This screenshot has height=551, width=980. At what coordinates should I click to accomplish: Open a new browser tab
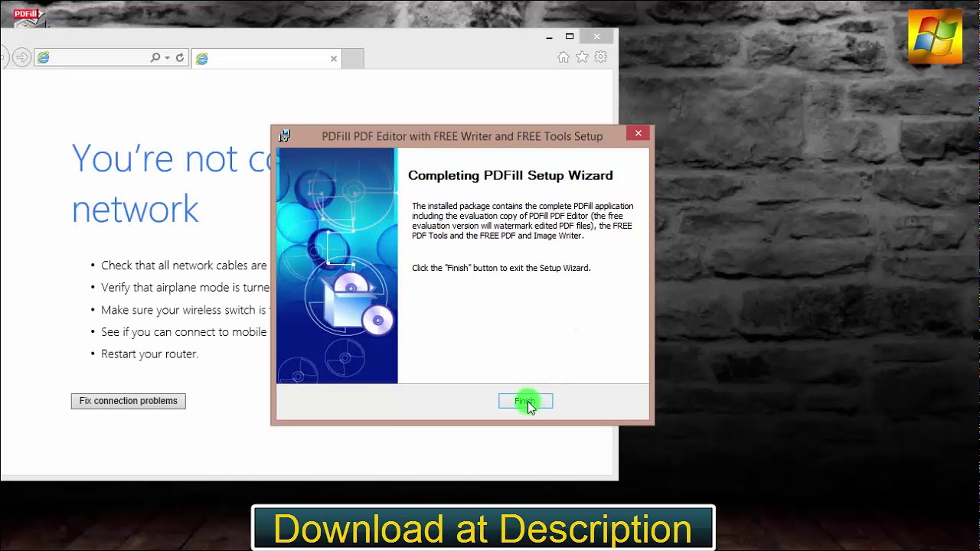352,58
